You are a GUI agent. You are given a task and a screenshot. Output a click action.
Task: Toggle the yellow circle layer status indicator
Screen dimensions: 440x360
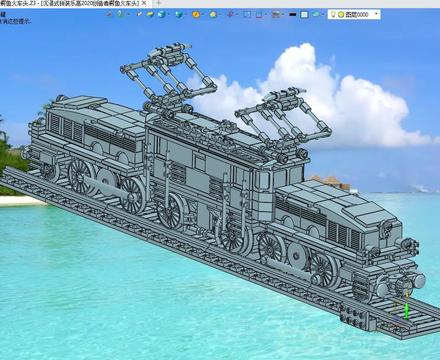341,14
